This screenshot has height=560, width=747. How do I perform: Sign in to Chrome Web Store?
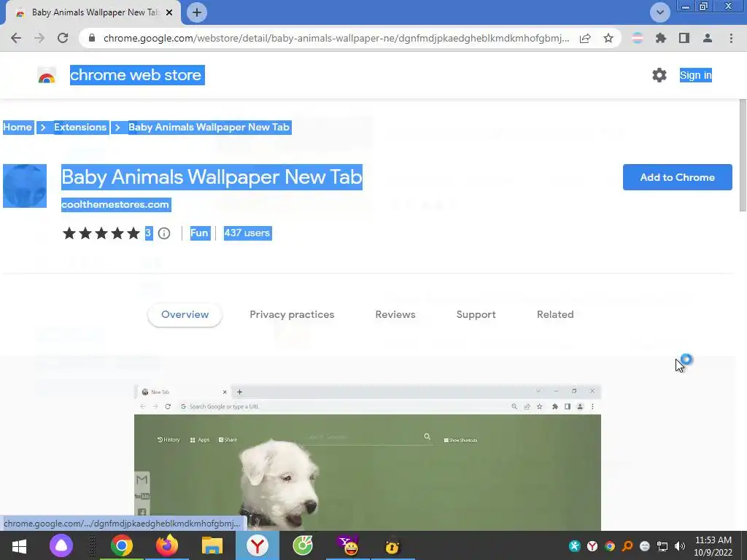695,75
